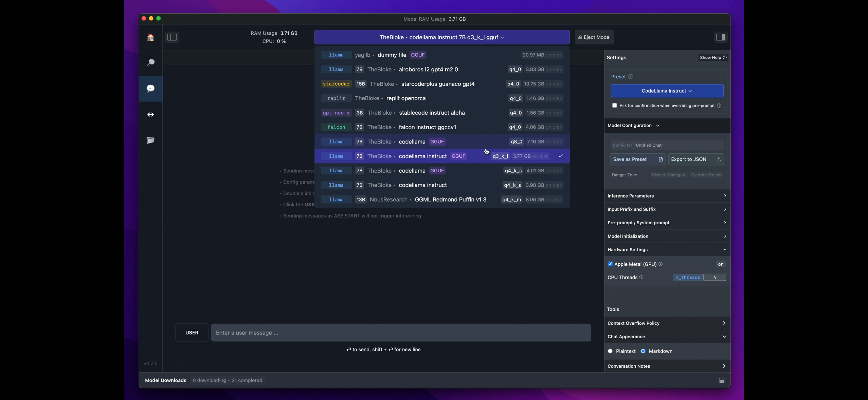The image size is (868, 400).
Task: Select the Plaintext chat appearance option
Action: 610,351
